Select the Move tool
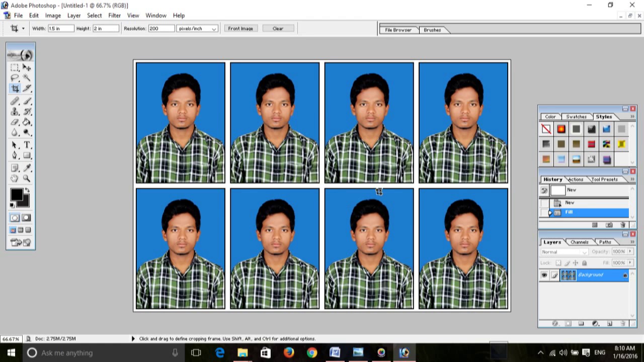The image size is (644, 362). (27, 67)
